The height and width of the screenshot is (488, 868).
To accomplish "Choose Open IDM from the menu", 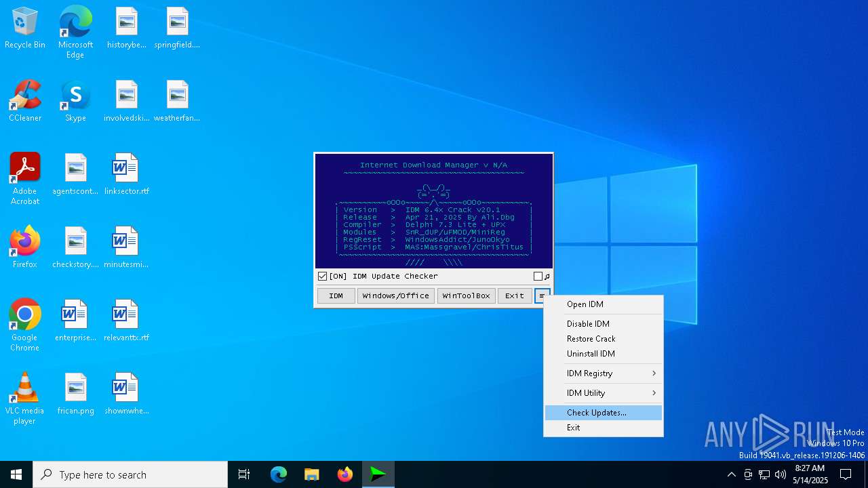I will pos(604,304).
